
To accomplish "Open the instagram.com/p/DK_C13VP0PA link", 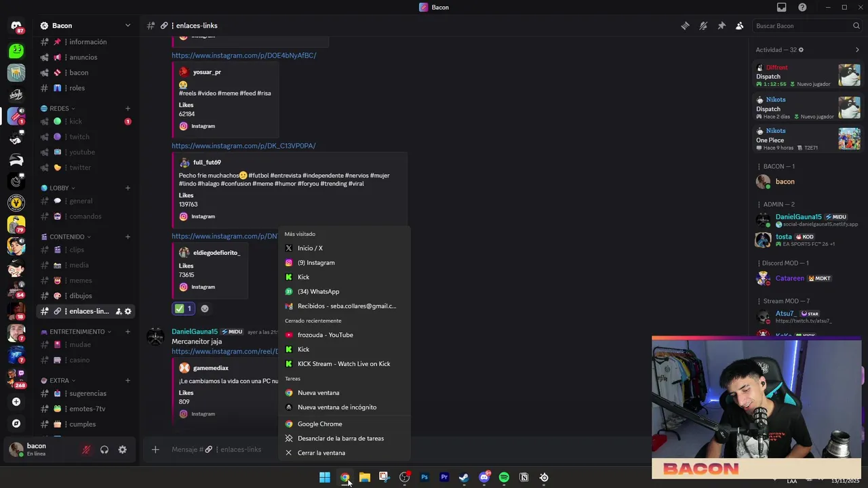I will point(243,146).
